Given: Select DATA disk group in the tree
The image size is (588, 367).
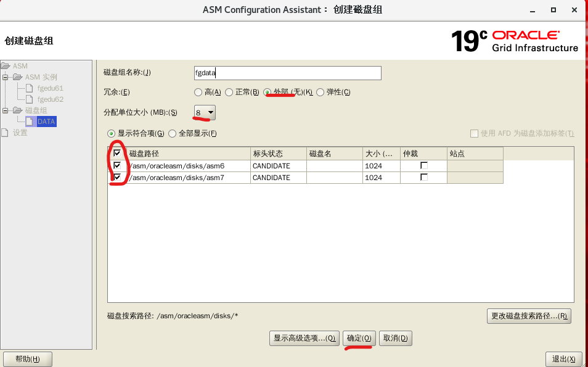Looking at the screenshot, I should 46,122.
